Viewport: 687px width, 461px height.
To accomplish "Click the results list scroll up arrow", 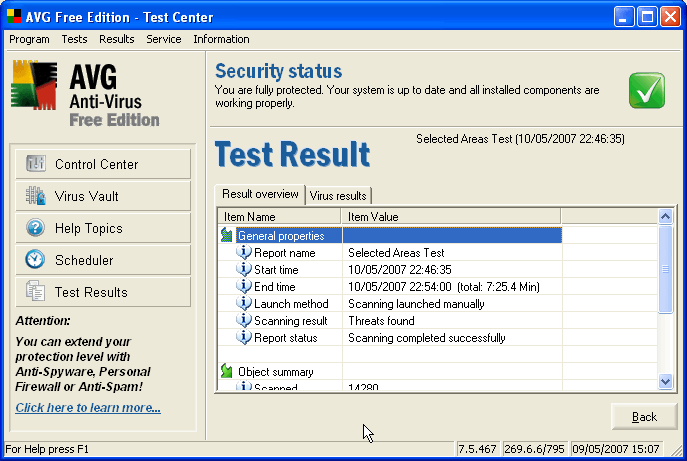I will pyautogui.click(x=665, y=216).
